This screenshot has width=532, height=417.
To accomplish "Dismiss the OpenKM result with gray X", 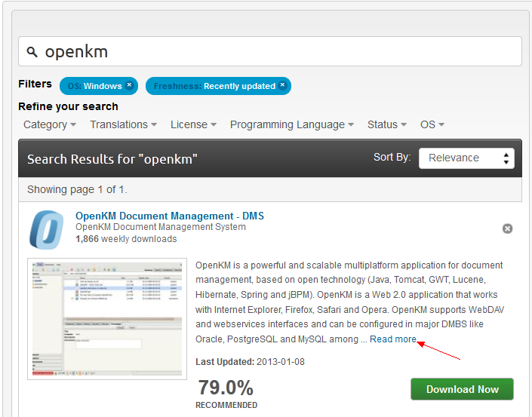I will point(507,228).
